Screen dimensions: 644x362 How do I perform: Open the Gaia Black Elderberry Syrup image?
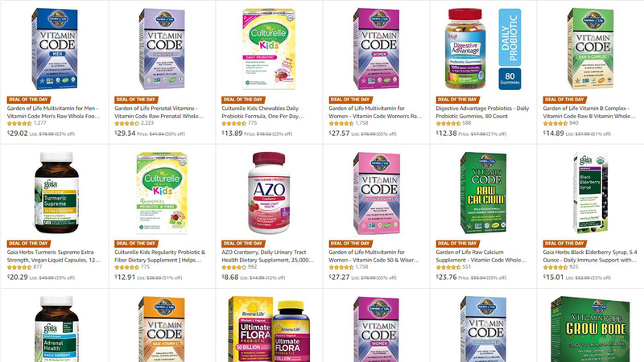(590, 192)
